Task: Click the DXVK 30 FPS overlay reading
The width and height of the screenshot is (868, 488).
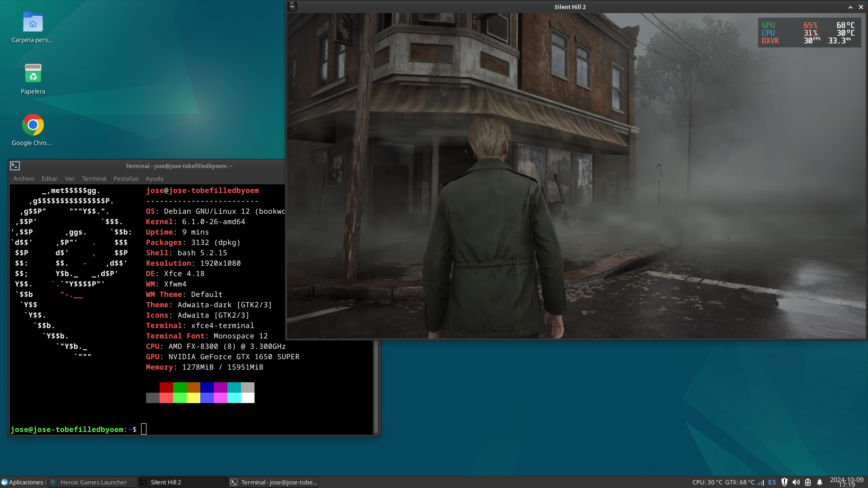Action: (x=811, y=41)
